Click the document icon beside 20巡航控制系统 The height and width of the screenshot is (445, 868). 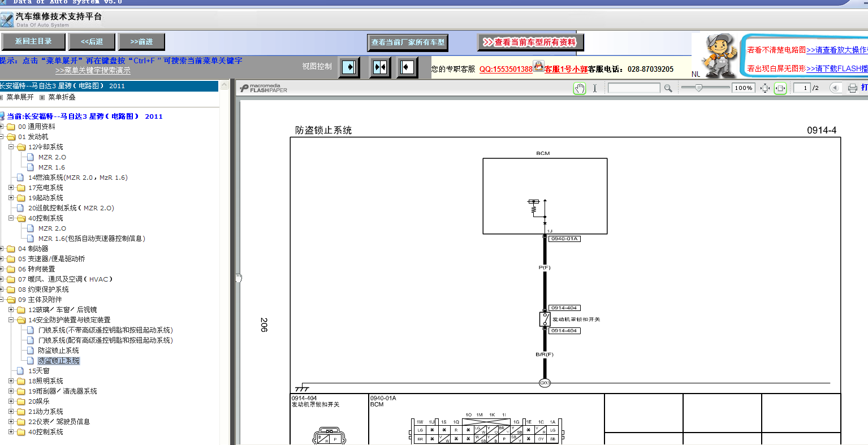click(21, 208)
